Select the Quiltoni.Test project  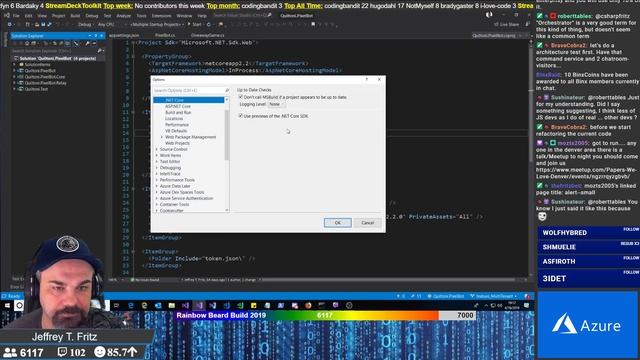(36, 89)
